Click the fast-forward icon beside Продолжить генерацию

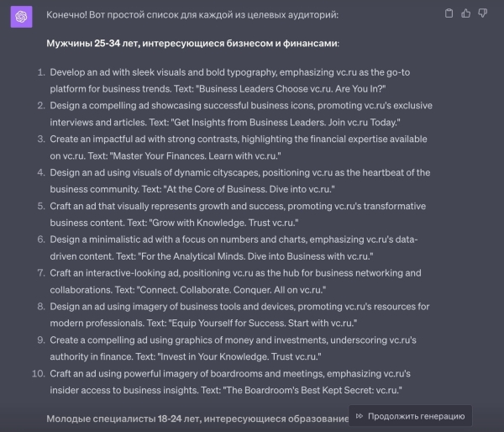[x=360, y=416]
